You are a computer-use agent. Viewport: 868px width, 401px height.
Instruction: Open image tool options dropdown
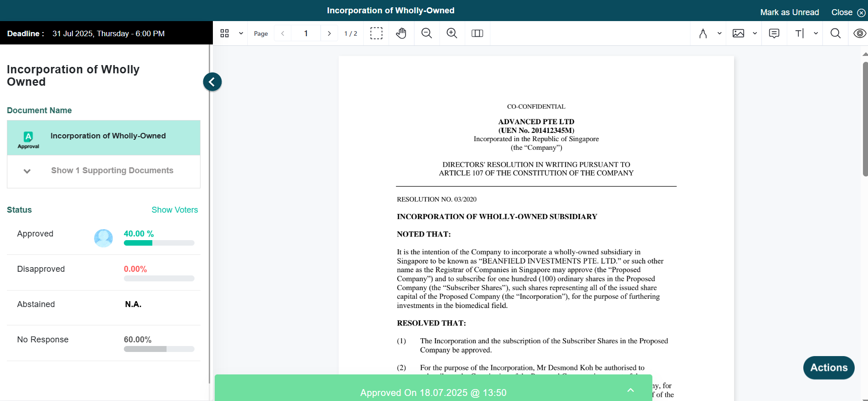(755, 33)
